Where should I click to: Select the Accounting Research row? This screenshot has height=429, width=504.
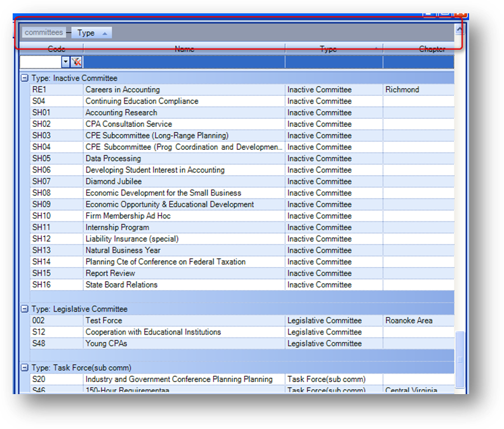coord(242,112)
